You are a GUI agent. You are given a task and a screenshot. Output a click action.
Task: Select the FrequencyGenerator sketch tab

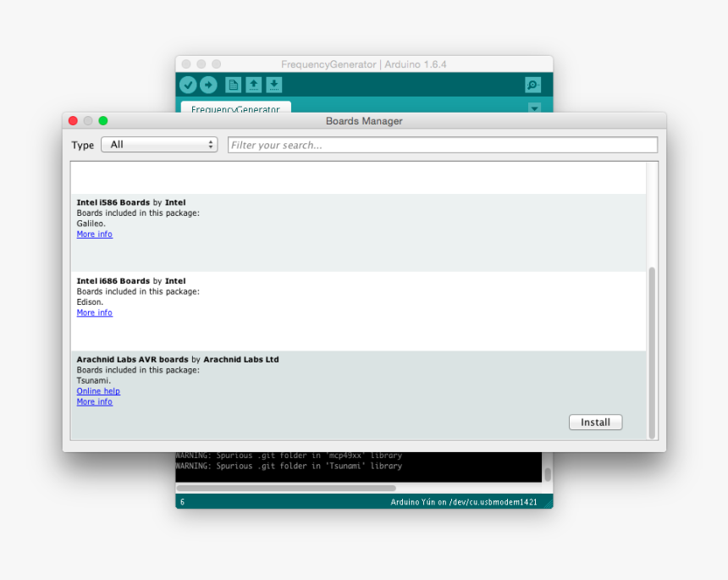click(236, 109)
